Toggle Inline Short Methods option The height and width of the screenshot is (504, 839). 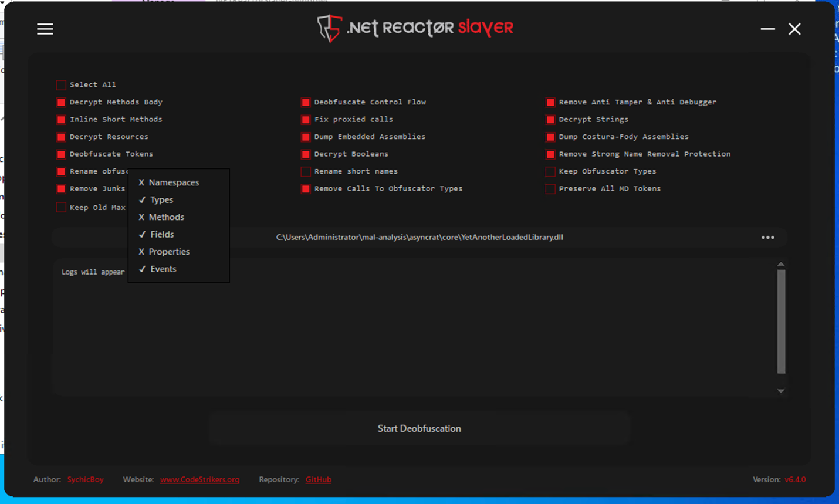61,120
